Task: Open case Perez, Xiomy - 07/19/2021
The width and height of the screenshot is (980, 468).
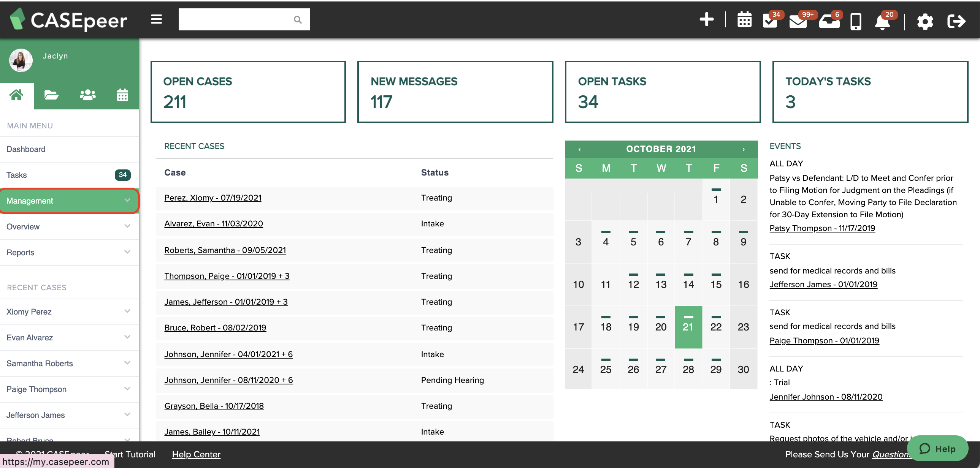Action: click(x=212, y=198)
